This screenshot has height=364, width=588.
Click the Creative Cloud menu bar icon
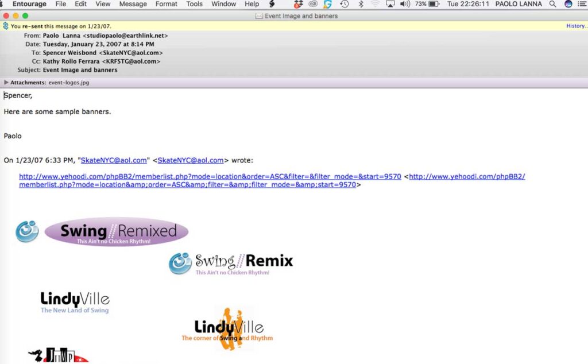[x=313, y=4]
